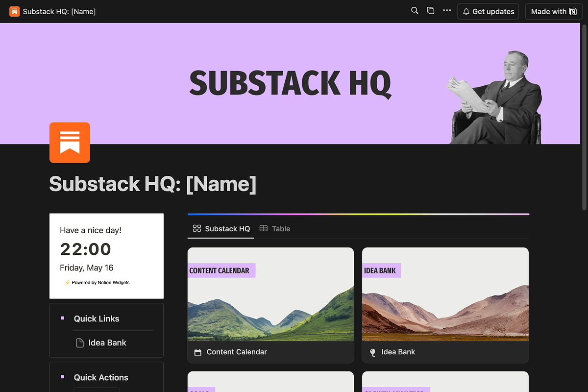Click the Substack HQ: [Name] page title
Viewport: 588px width, 392px height.
pos(153,184)
